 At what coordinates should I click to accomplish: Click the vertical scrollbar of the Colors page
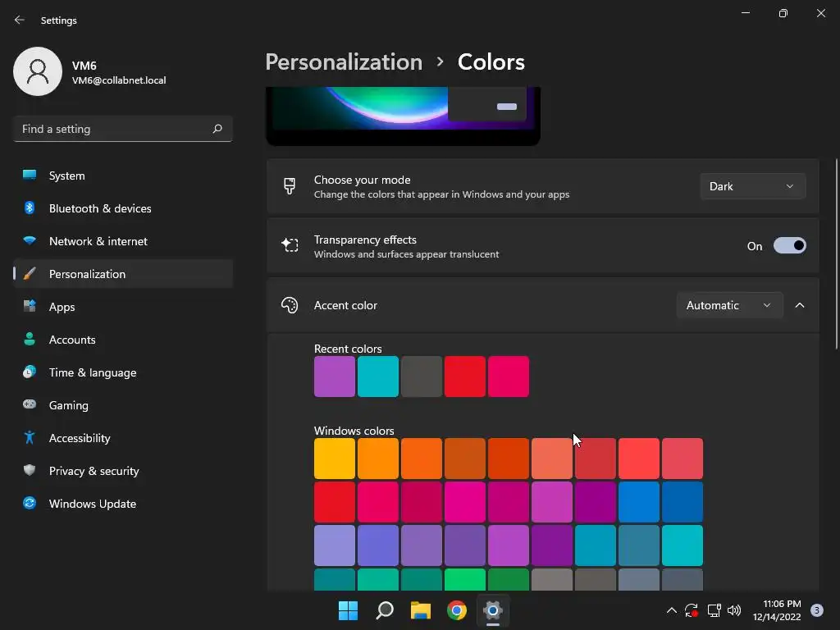[x=837, y=254]
